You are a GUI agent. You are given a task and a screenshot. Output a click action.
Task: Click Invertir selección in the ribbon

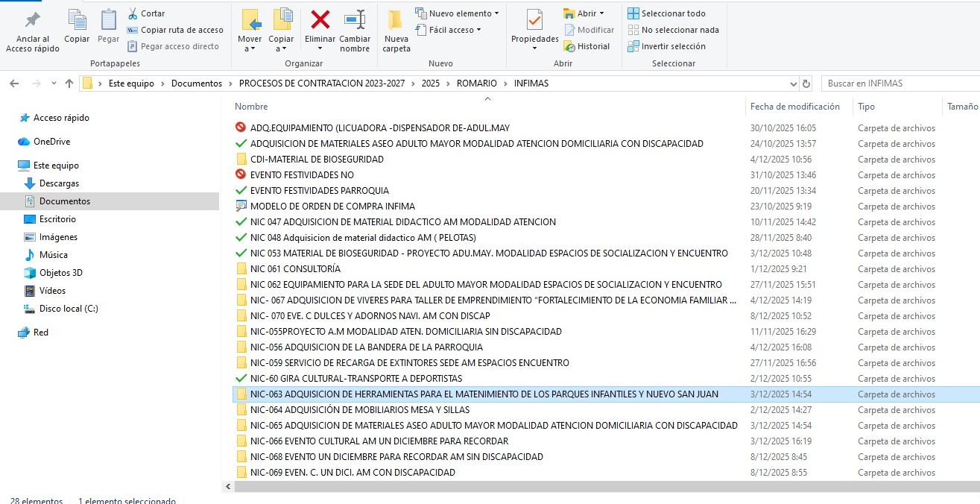click(x=666, y=46)
